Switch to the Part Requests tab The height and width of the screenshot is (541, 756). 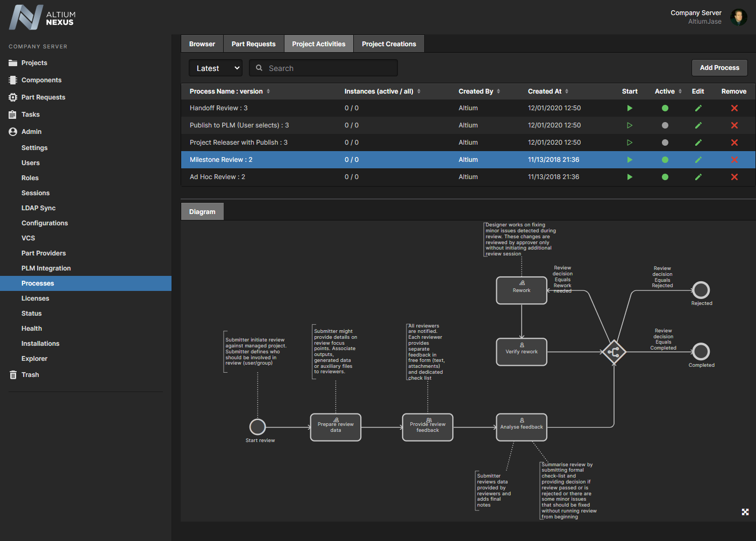coord(253,44)
